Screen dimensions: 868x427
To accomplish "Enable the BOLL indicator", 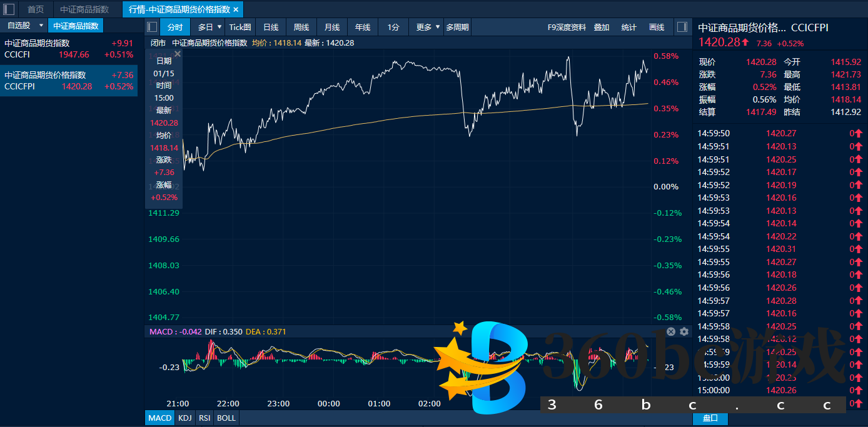I will pyautogui.click(x=226, y=418).
